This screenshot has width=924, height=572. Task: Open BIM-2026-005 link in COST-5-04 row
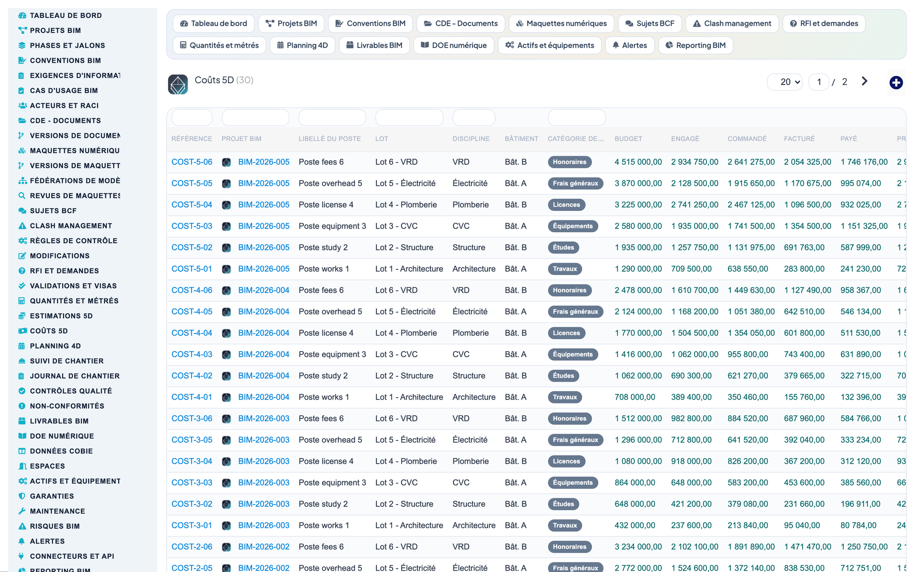click(x=264, y=205)
